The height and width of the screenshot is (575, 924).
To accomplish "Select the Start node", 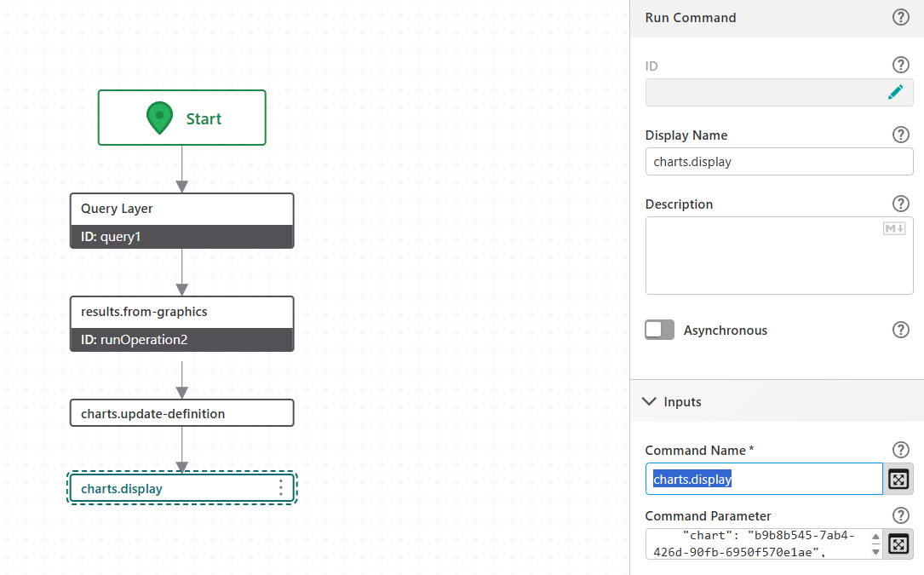I will (182, 118).
